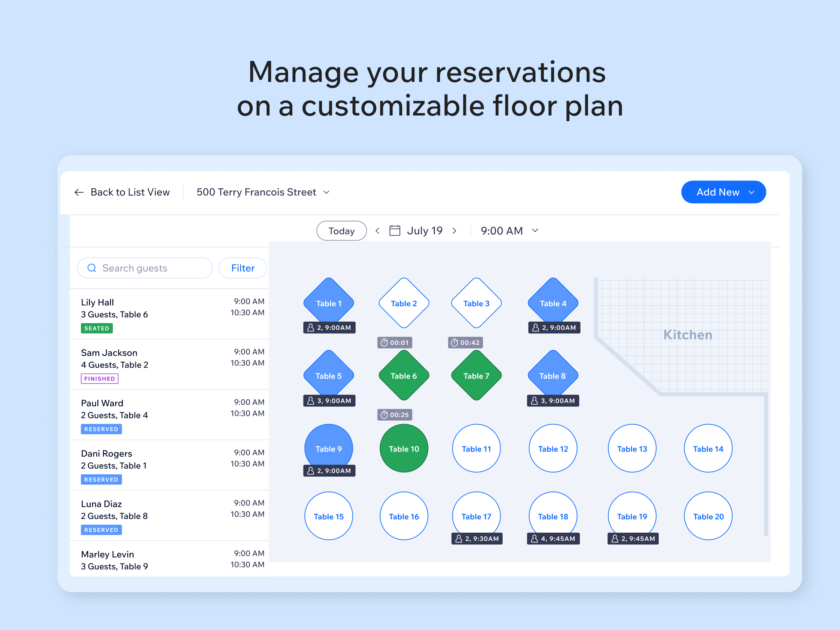Screen dimensions: 840x630
Task: Select the empty Table 14 circle
Action: [x=708, y=448]
